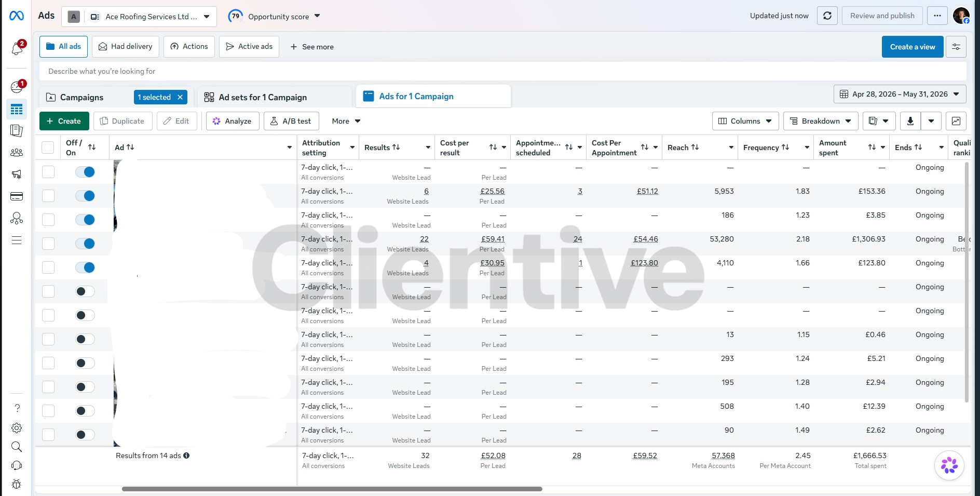The image size is (980, 496).
Task: Click the £25.56 cost per result value
Action: (x=493, y=191)
